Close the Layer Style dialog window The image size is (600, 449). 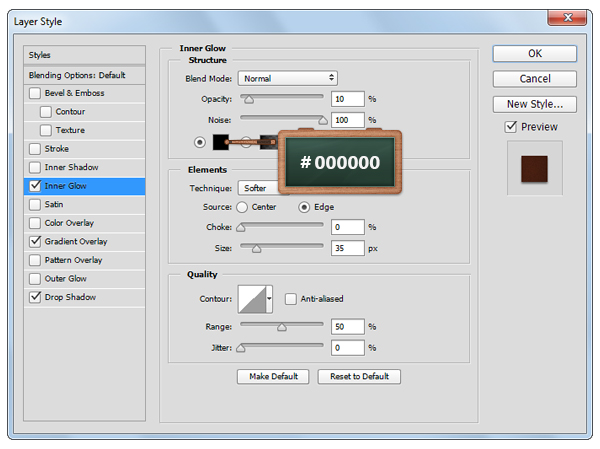[x=566, y=17]
